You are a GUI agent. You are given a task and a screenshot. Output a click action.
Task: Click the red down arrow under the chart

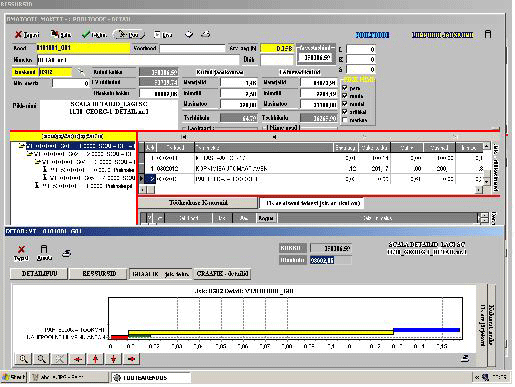[x=113, y=359]
